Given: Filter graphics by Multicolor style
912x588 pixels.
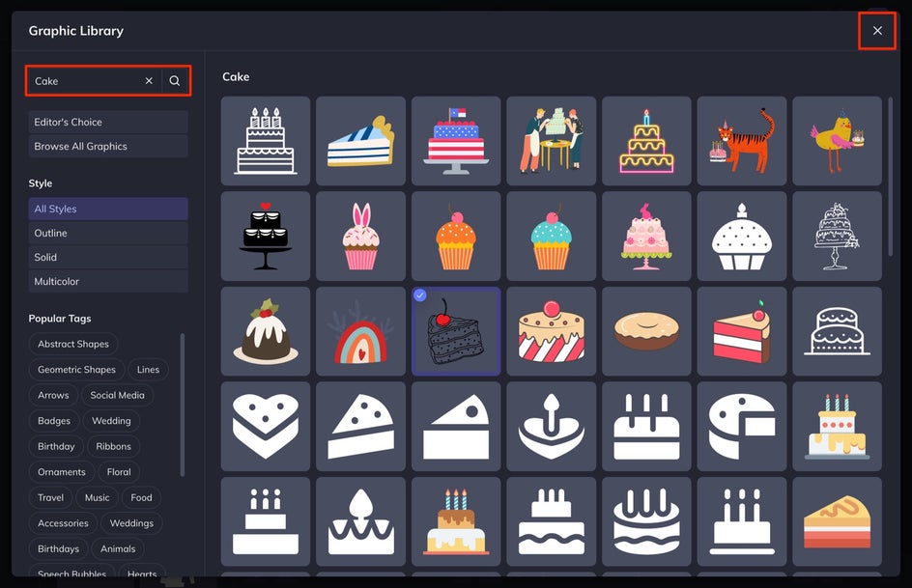Looking at the screenshot, I should coord(108,281).
